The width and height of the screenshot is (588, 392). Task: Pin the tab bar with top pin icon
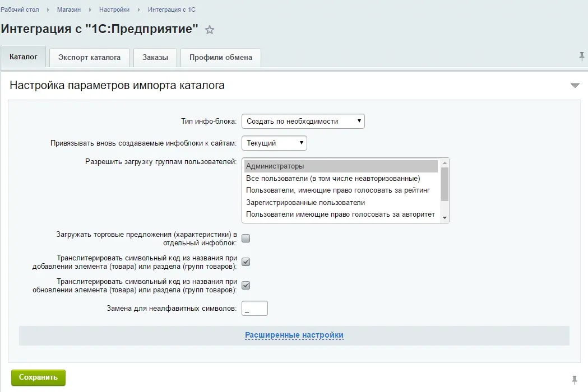tap(582, 57)
